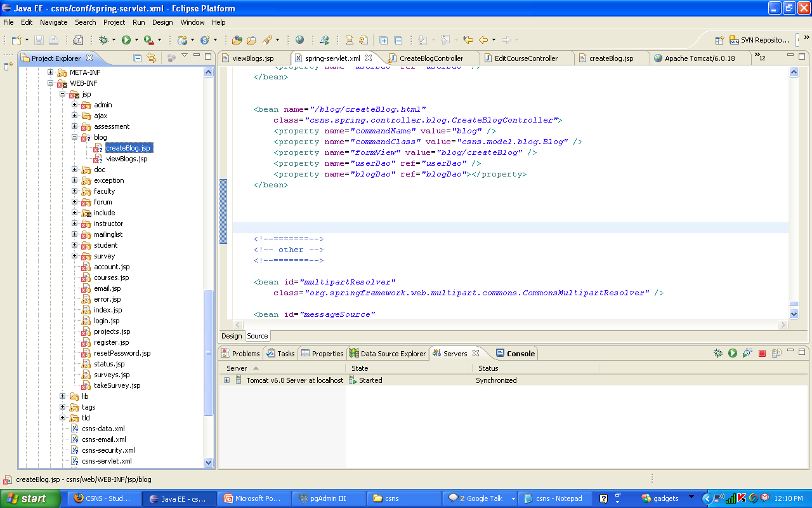The image size is (812, 508).
Task: Click the Publish to server icon
Action: (776, 354)
